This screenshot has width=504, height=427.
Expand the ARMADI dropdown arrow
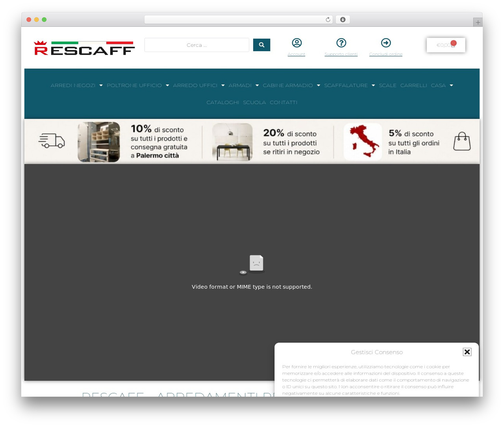(x=257, y=85)
